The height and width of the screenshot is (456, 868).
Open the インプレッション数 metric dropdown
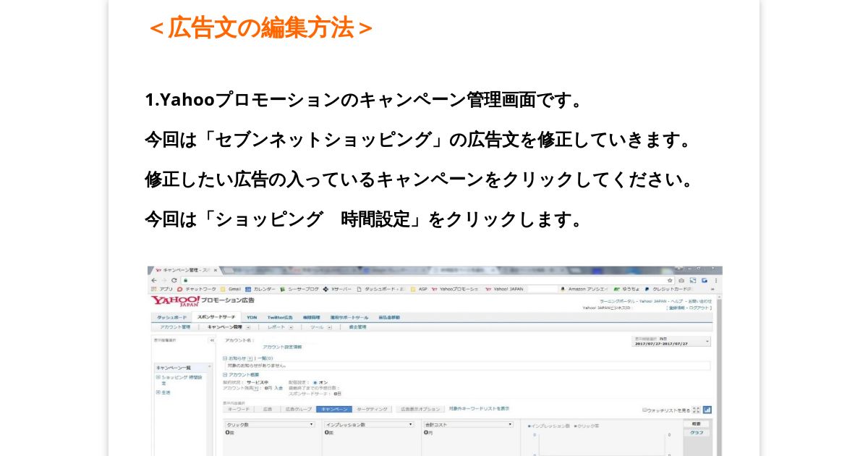pos(369,424)
